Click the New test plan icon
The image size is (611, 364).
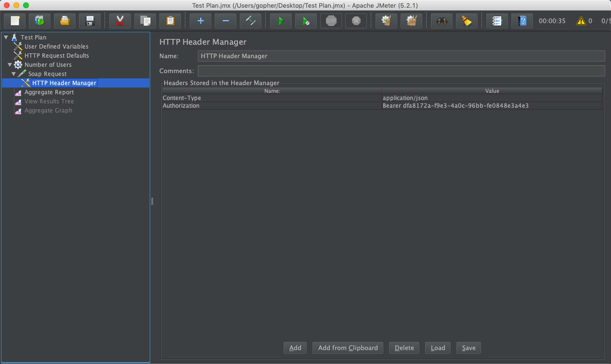15,21
